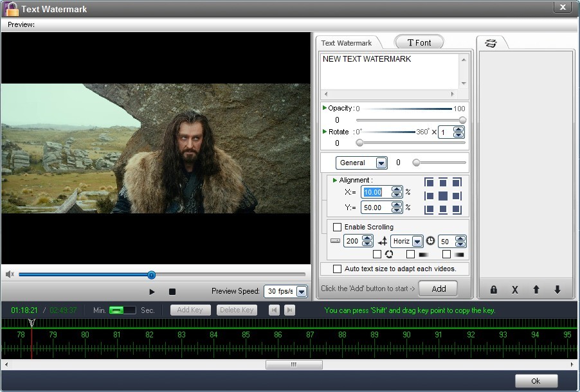Click the padlock application icon in title bar
Screen dimensions: 580x392
tap(11, 9)
